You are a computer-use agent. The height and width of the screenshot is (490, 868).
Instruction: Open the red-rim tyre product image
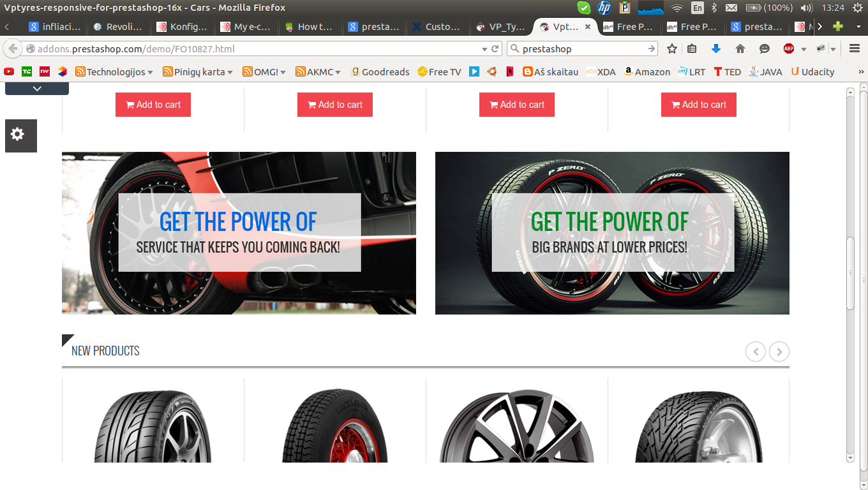point(335,426)
